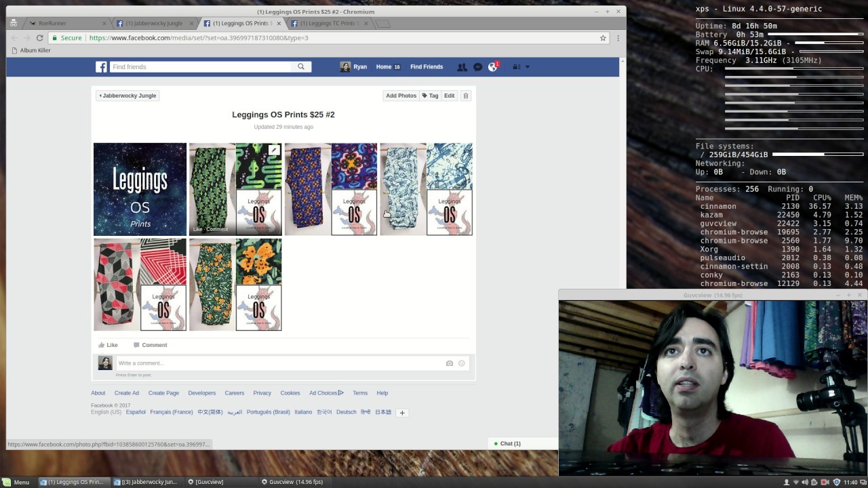
Task: Open the Leggings OS Prints cover thumbnail
Action: [x=140, y=189]
